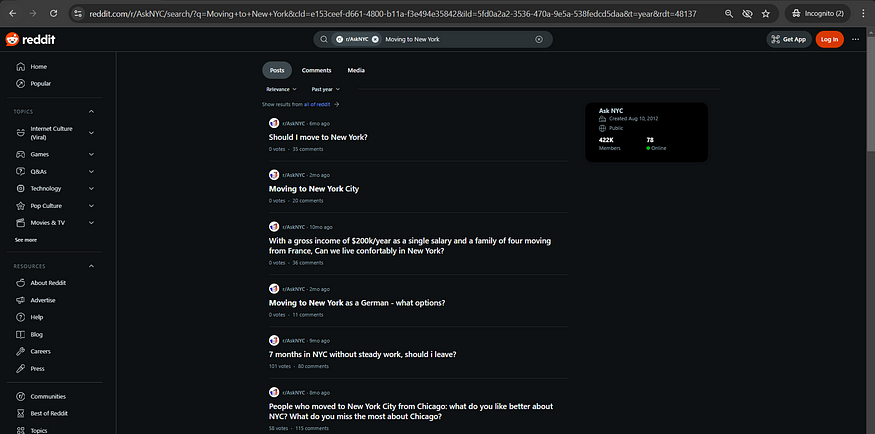Open Reddit's three-dot options menu

856,39
